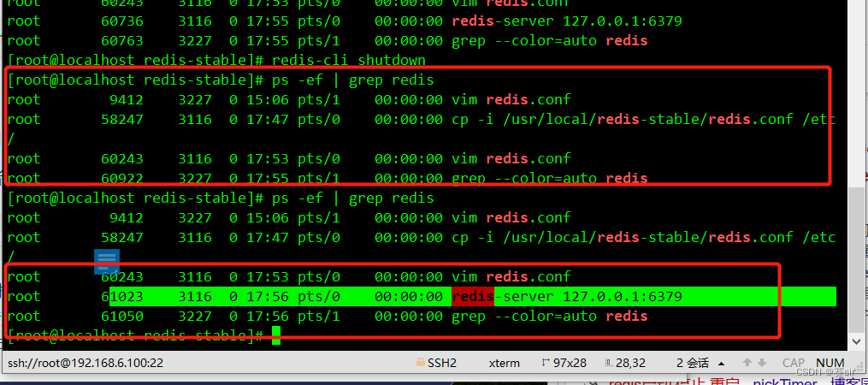Viewport: 868px width, 385px height.
Task: Click redis-server 127.0.0.1:6379 in the highlighted row
Action: pyautogui.click(x=567, y=296)
